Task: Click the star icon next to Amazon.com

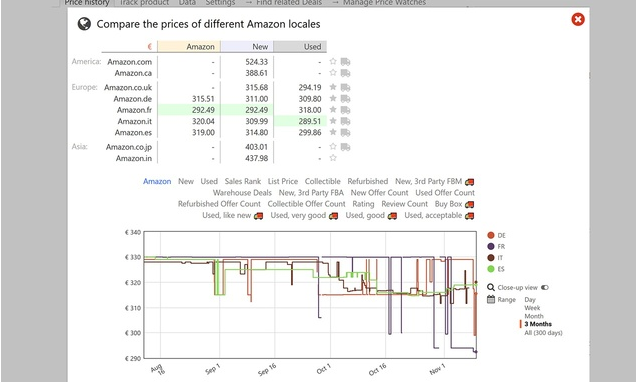Action: click(333, 62)
